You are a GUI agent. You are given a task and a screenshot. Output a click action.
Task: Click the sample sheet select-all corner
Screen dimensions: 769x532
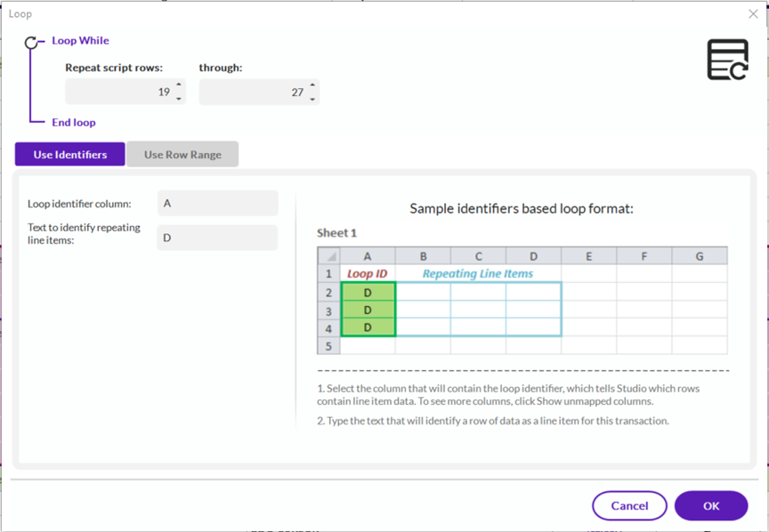(x=329, y=256)
